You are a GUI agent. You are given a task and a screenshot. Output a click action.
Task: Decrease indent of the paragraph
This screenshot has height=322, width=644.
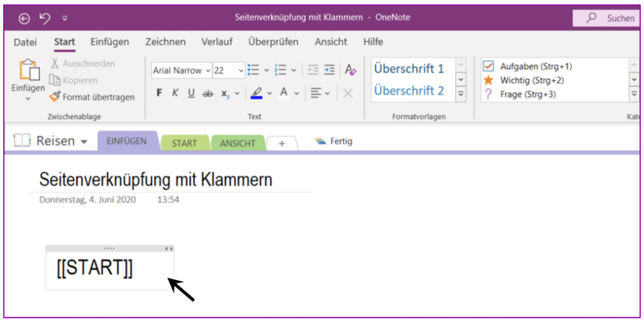[313, 70]
